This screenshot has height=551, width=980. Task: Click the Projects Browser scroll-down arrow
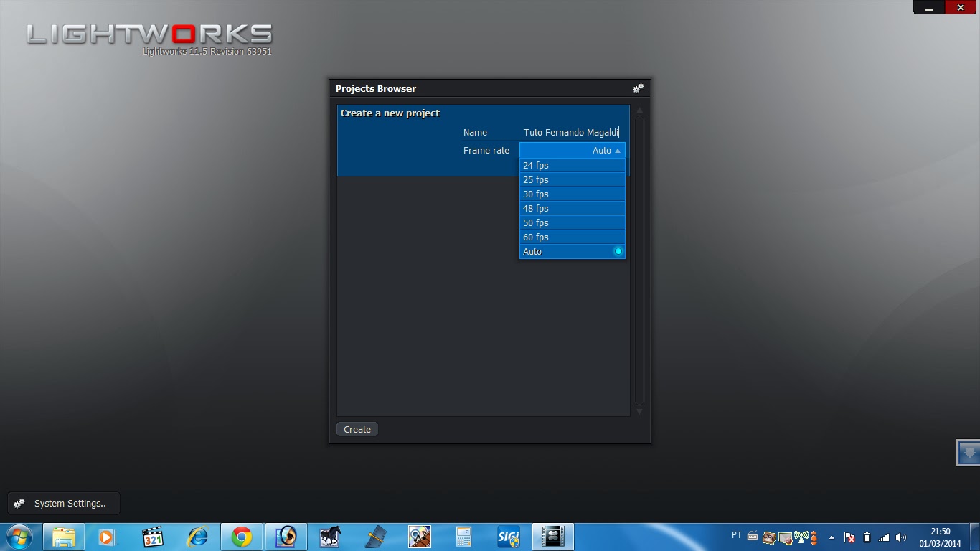pos(639,411)
